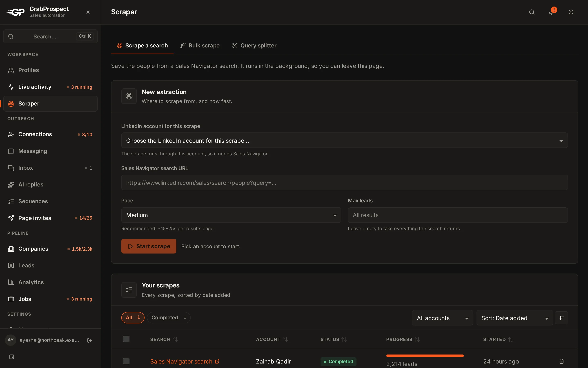Open Companies in the sidebar

point(50,249)
